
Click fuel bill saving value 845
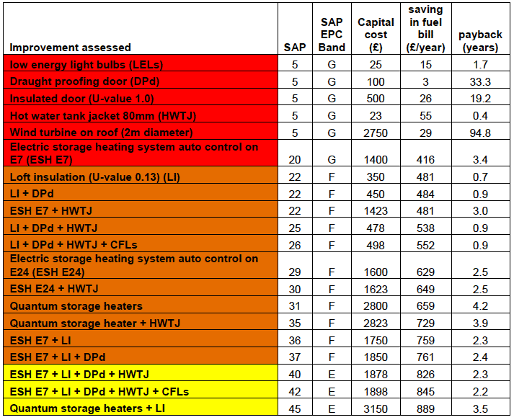(x=425, y=392)
